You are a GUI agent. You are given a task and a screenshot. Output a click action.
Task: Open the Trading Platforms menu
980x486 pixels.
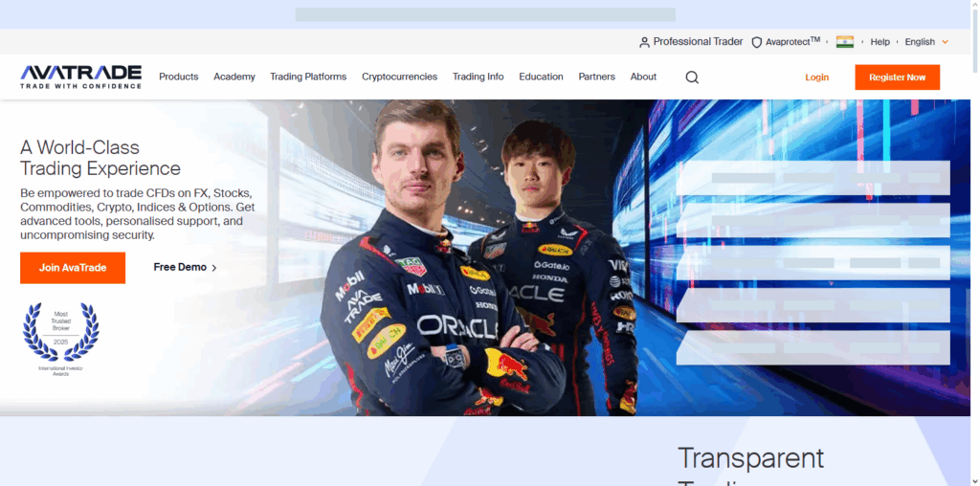tap(308, 77)
